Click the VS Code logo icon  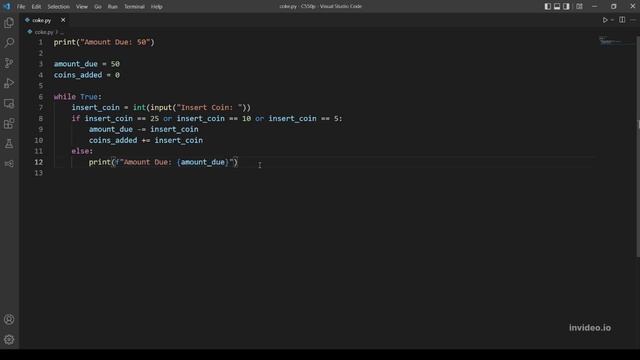pos(7,6)
